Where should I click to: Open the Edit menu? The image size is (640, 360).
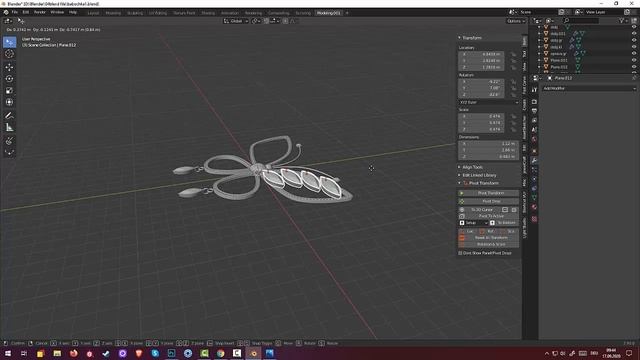[26, 12]
